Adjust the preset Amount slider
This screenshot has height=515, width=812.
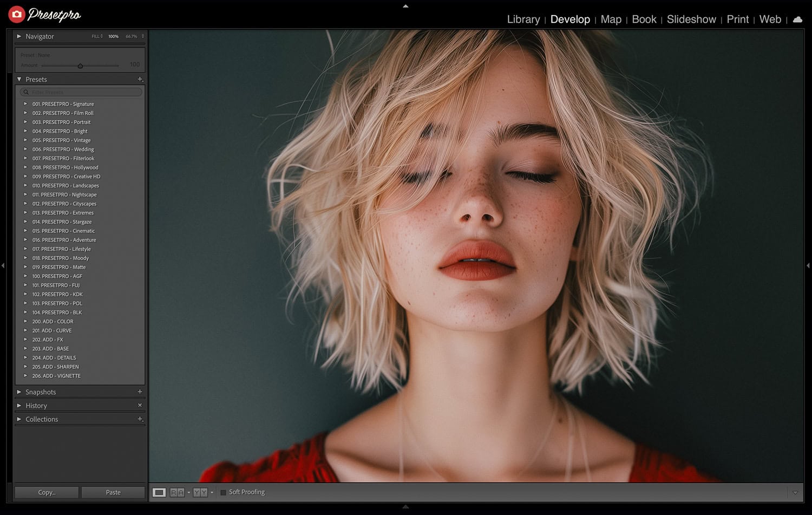(x=80, y=66)
